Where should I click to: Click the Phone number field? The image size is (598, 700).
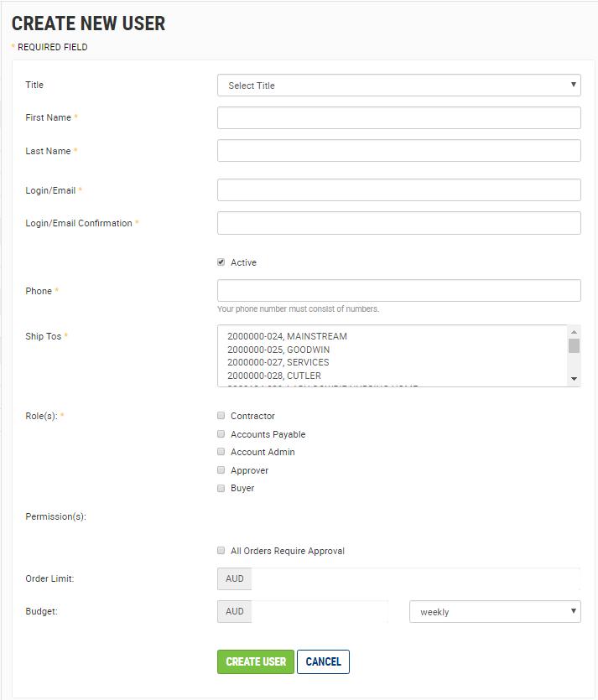click(398, 291)
